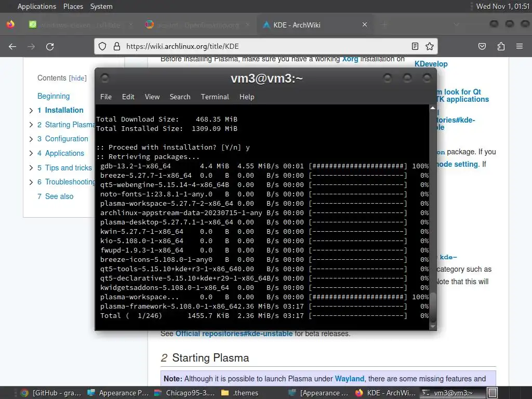Close the KDE - ArchWiki tab
The image size is (532, 399).
[365, 24]
